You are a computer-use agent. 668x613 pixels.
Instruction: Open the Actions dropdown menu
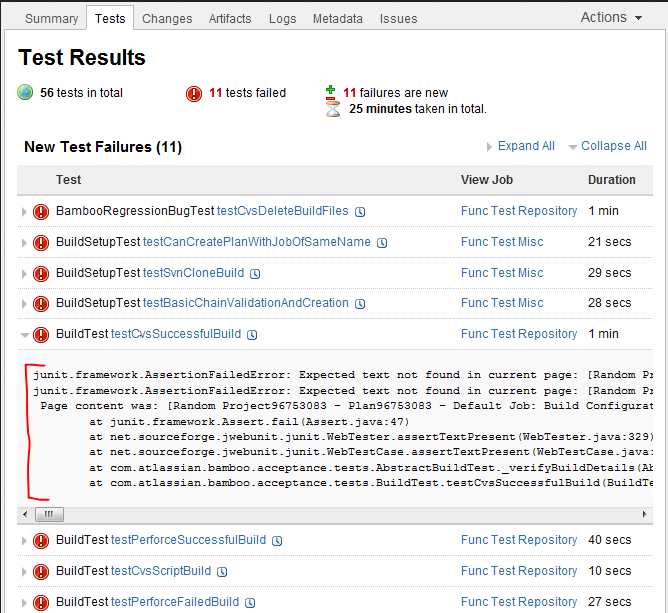[611, 17]
